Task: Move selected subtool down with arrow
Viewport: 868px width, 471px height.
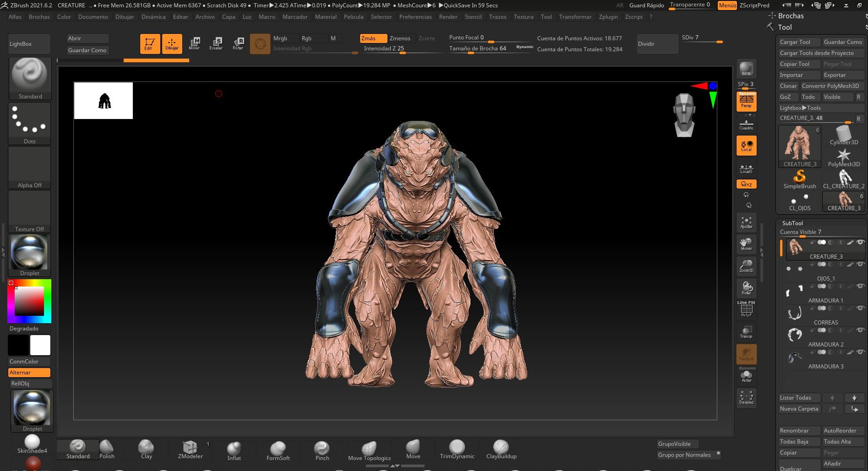Action: tap(854, 398)
